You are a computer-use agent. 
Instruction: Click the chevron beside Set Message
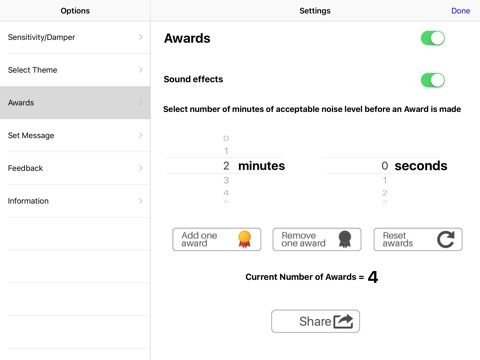coord(141,135)
